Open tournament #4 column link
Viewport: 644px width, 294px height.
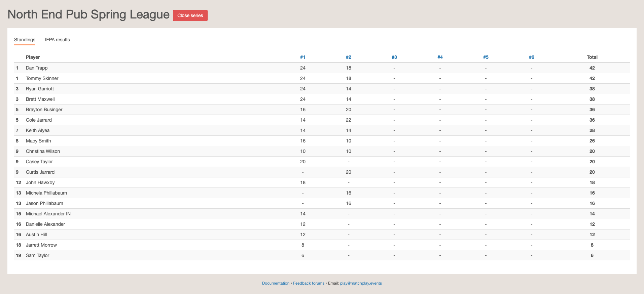(x=440, y=57)
